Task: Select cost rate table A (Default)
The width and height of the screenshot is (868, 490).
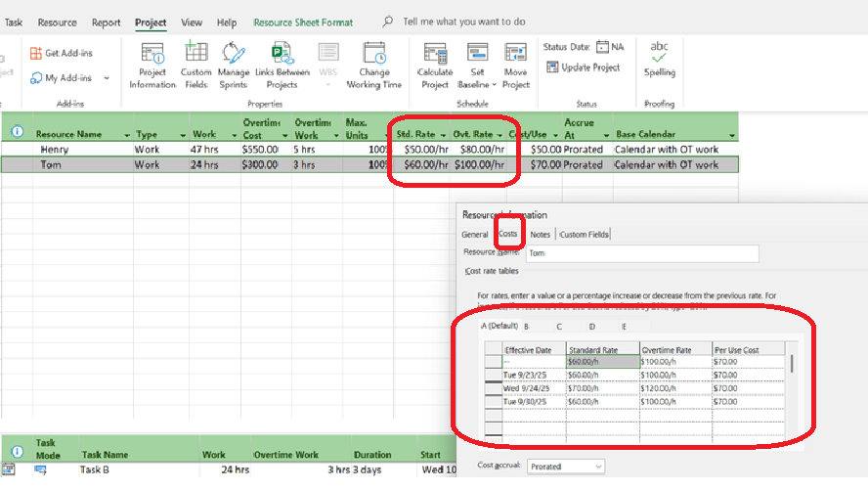Action: click(499, 326)
